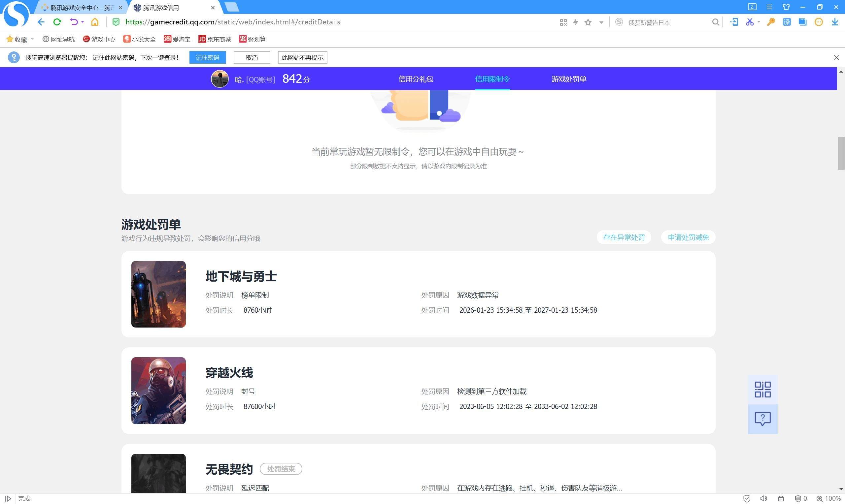Click the translate icon in toolbar
Image resolution: width=845 pixels, height=504 pixels.
[x=787, y=22]
